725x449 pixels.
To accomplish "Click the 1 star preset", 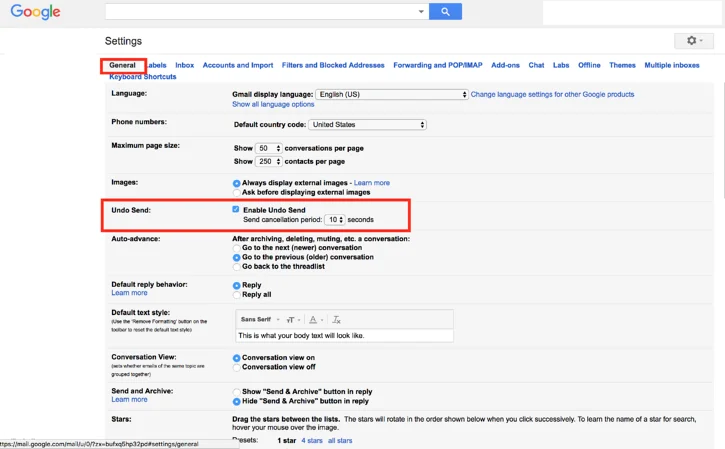I will click(x=287, y=441).
